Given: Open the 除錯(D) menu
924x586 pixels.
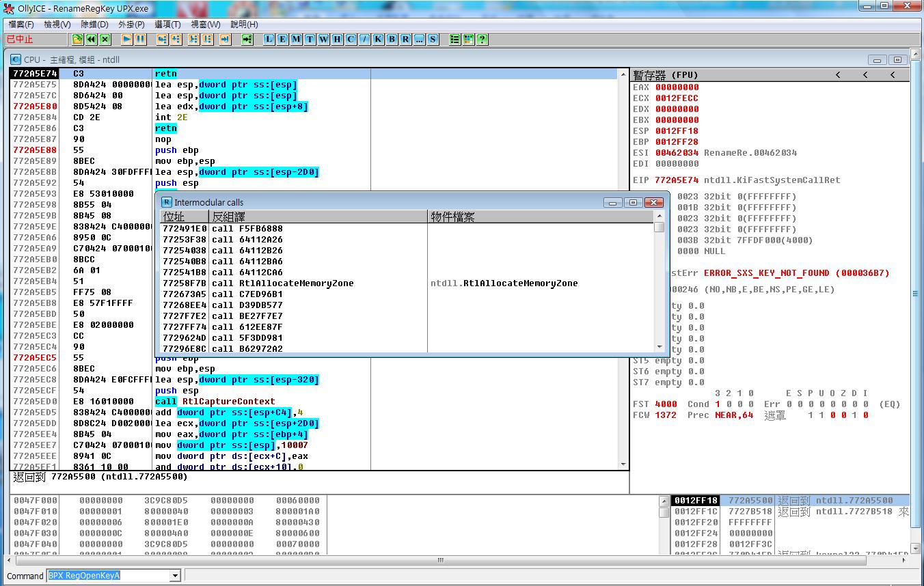Looking at the screenshot, I should click(x=94, y=24).
